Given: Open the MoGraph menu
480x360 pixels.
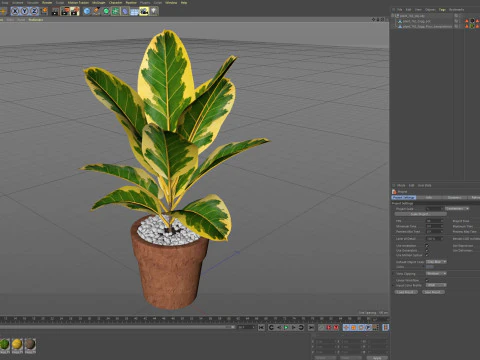Looking at the screenshot, I should point(99,3).
